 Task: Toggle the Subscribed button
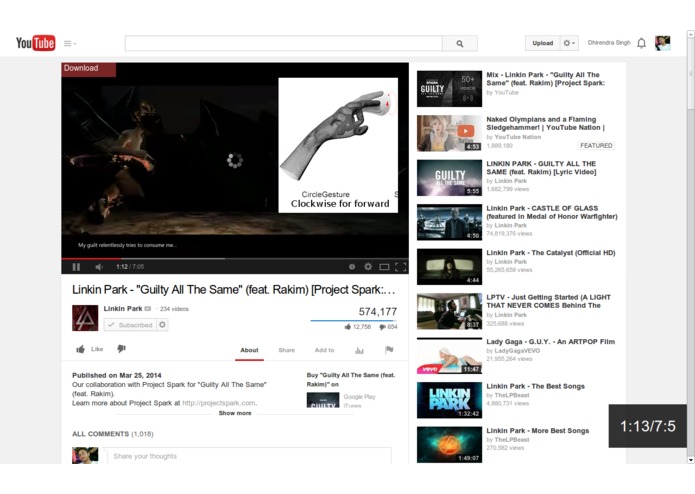(130, 325)
